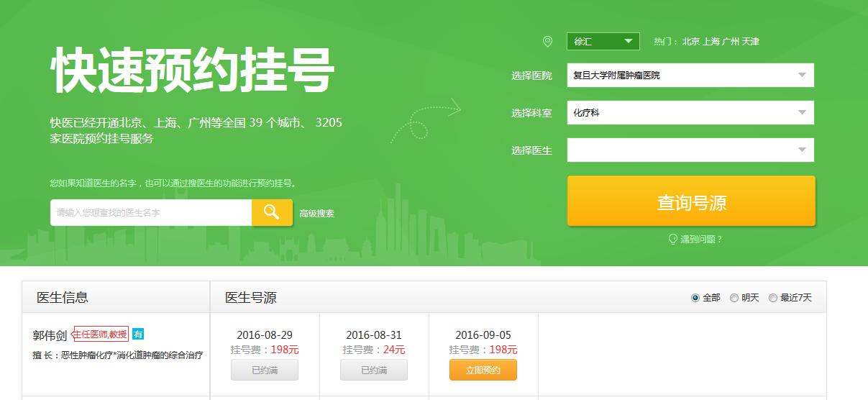
Task: Open the 选择医院 hospital dropdown
Action: coord(690,75)
